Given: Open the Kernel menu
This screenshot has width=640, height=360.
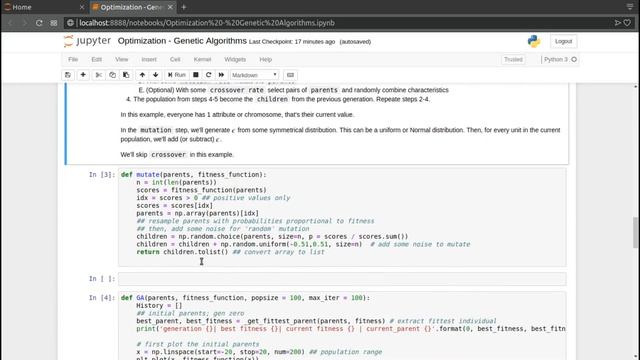Looking at the screenshot, I should point(202,60).
